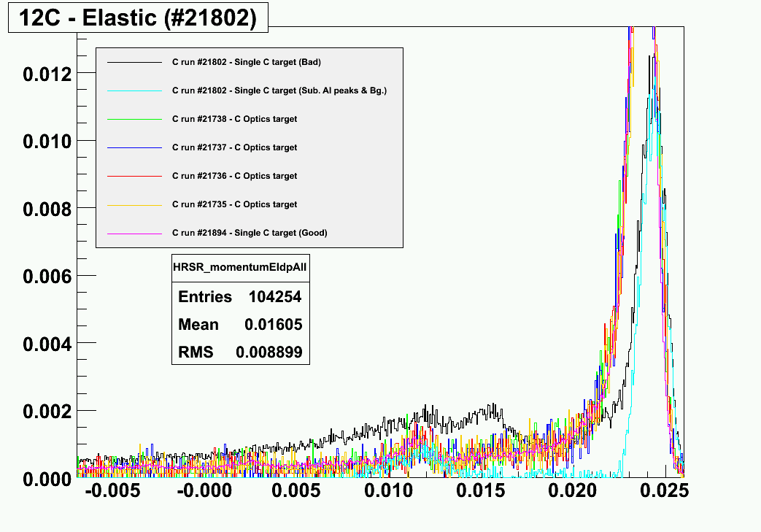Click the cyan line sample in legend
Viewport: 761px width, 532px height.
[134, 90]
